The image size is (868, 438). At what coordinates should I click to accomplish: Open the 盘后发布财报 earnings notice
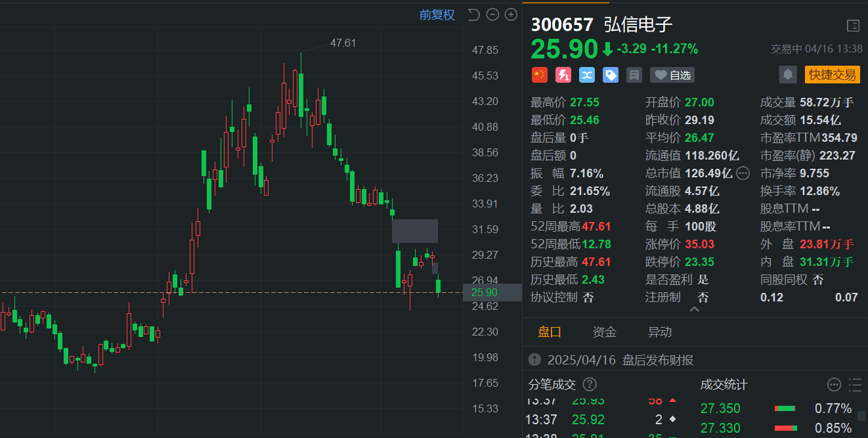658,360
